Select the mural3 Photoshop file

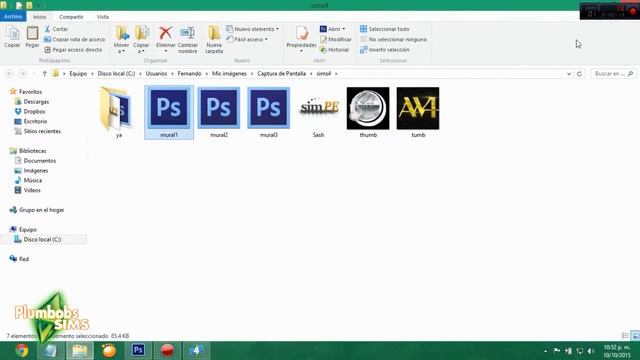click(269, 113)
